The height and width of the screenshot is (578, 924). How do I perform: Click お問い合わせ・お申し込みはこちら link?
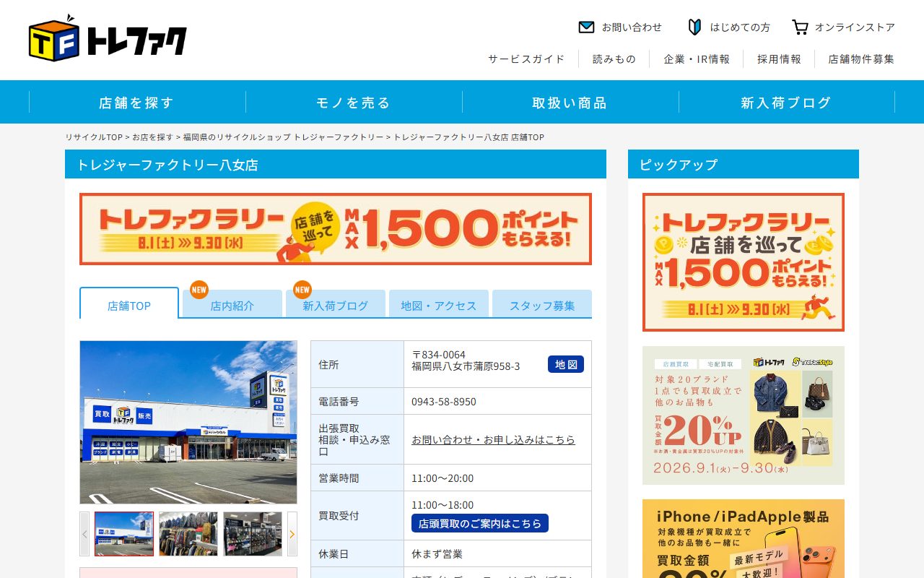pyautogui.click(x=494, y=439)
